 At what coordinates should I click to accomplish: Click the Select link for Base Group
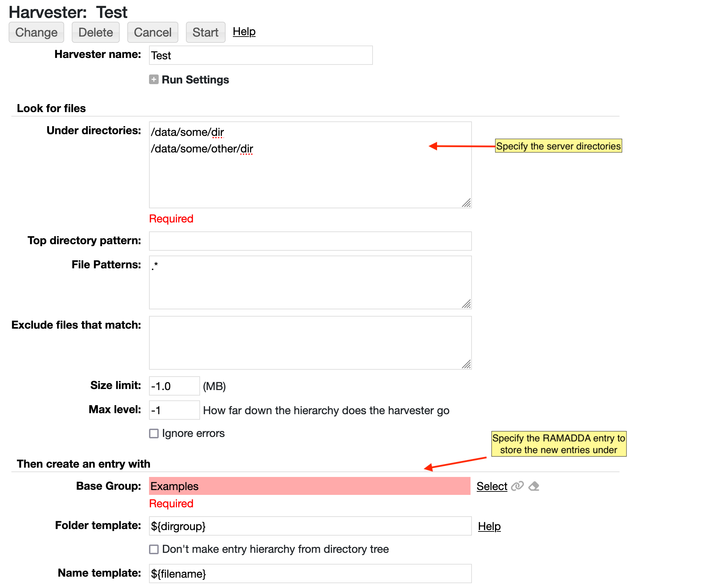492,486
